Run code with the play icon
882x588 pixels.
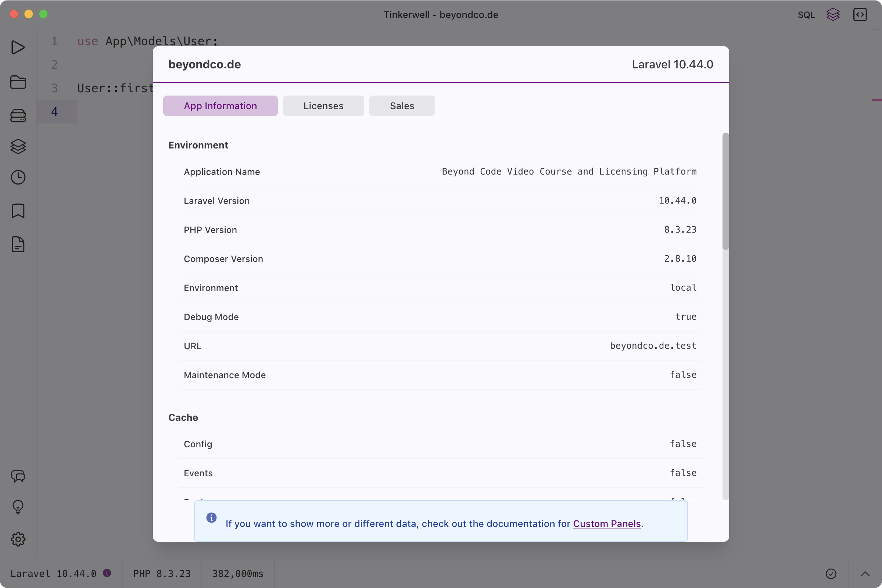(18, 48)
